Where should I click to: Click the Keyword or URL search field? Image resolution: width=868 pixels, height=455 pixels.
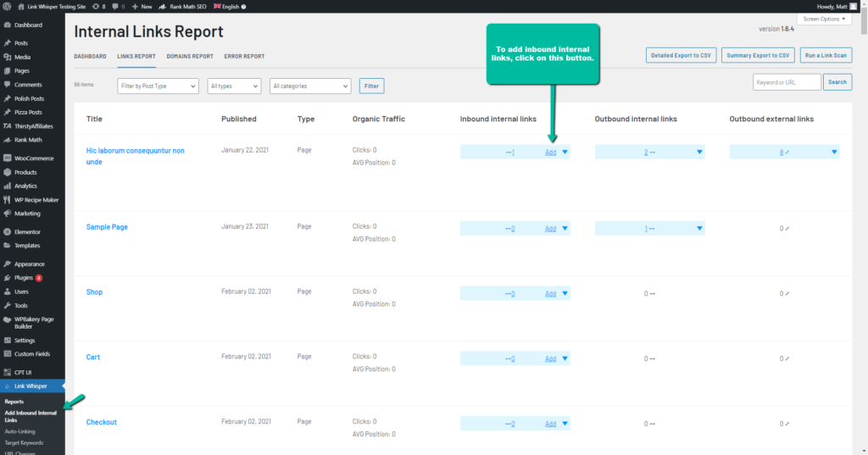coord(786,82)
